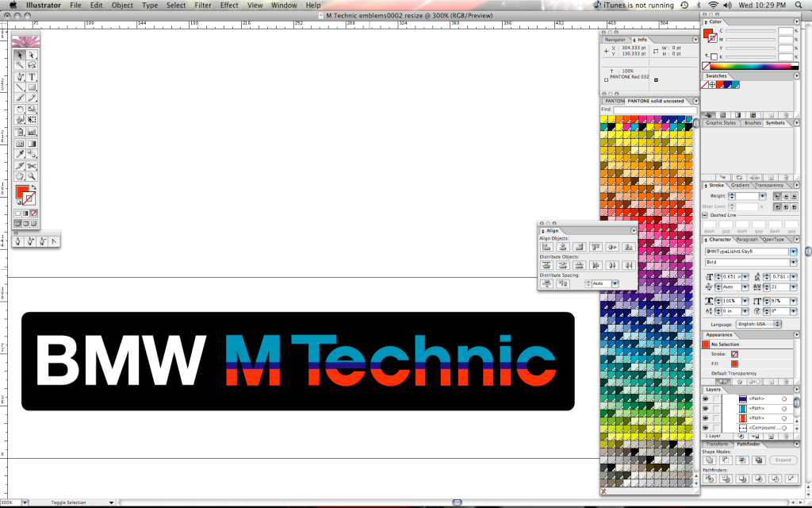This screenshot has height=508, width=812.
Task: Select Convert Anchor Point tool in tearoff
Action: point(54,241)
